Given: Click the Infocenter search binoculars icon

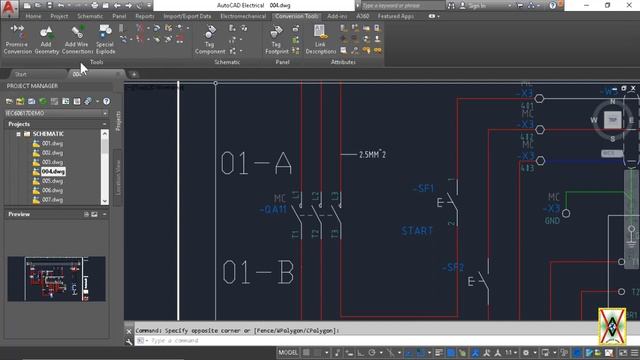Looking at the screenshot, I should tap(451, 6).
